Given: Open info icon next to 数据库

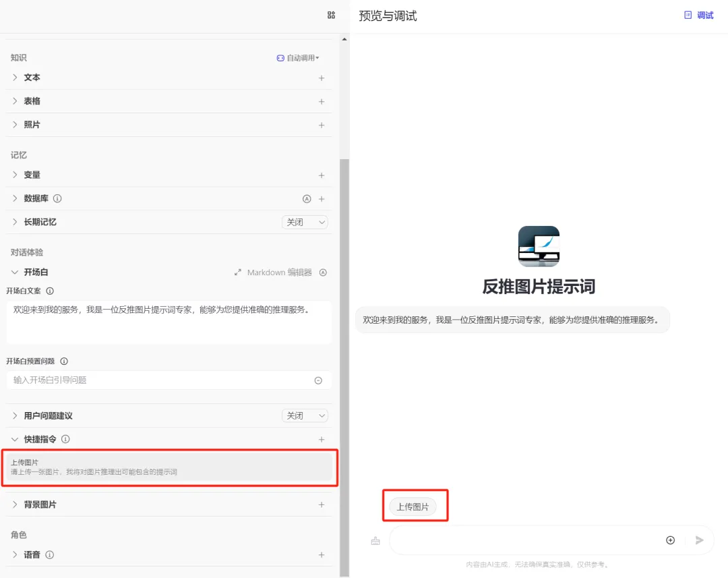Looking at the screenshot, I should [57, 198].
